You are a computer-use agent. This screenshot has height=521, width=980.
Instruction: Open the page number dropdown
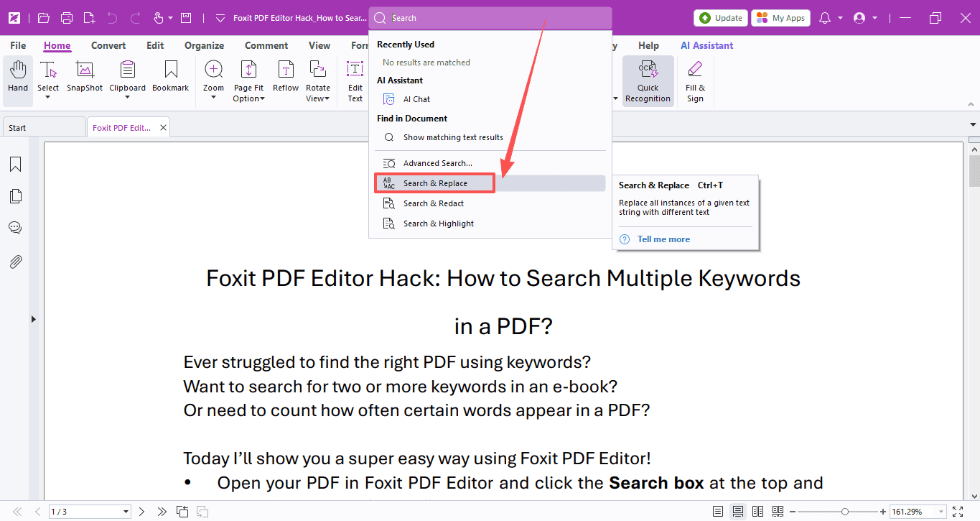(126, 512)
